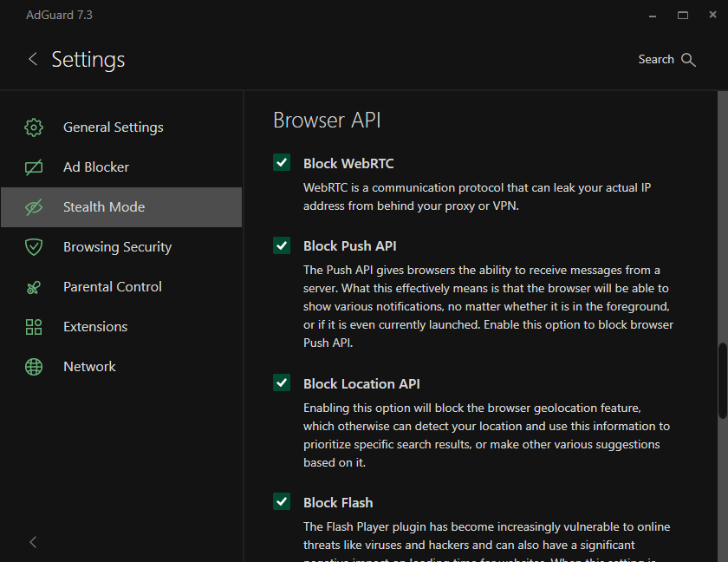Viewport: 728px width, 562px height.
Task: Open the Network settings section
Action: (89, 367)
